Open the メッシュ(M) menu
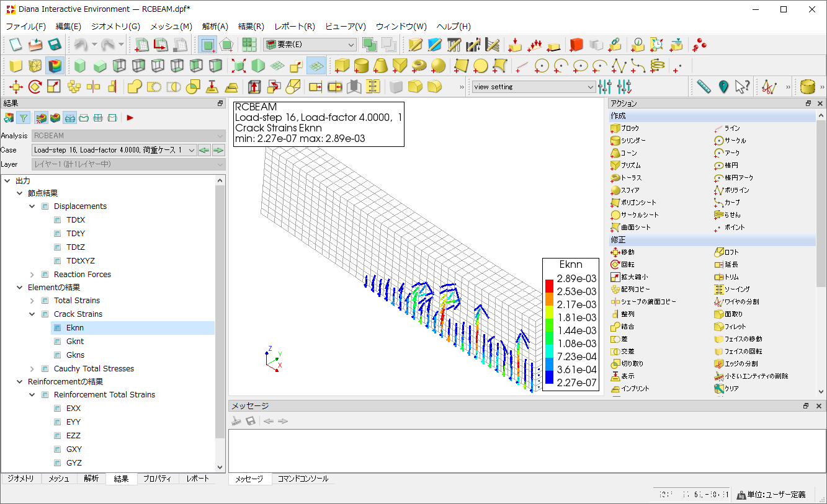Image resolution: width=827 pixels, height=504 pixels. 171,27
